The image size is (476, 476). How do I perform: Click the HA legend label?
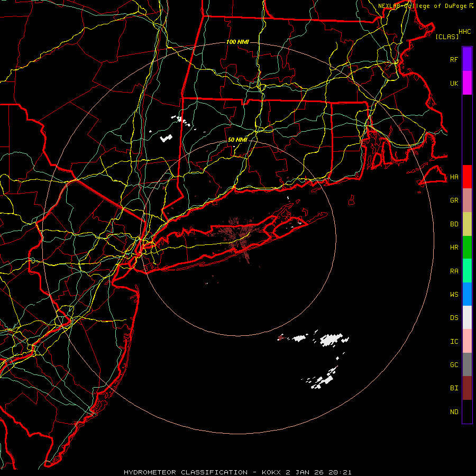click(x=454, y=177)
